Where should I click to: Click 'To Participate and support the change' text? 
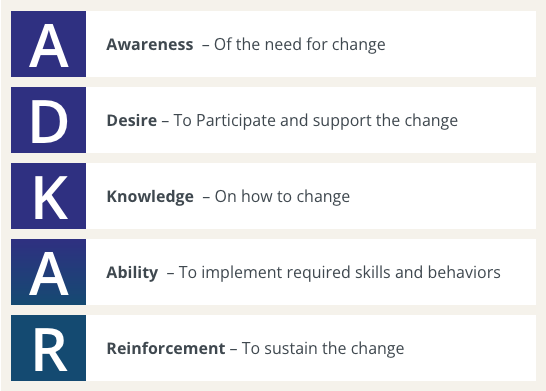[x=315, y=121]
